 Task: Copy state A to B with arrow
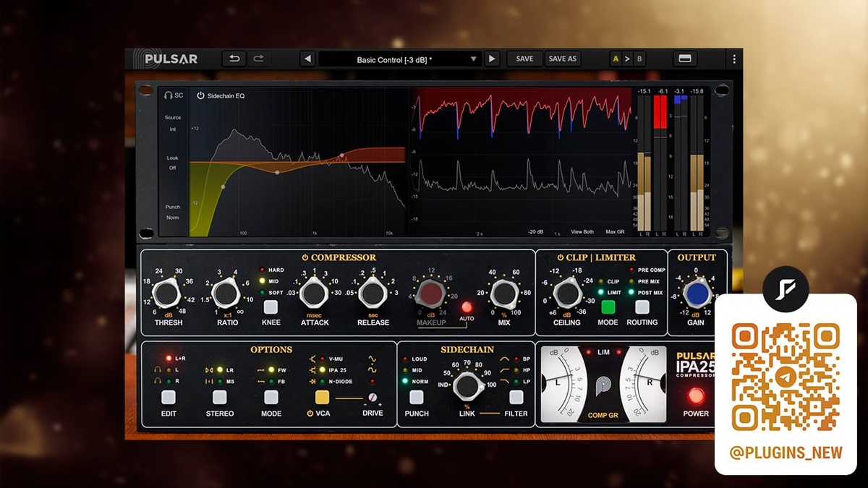(x=627, y=59)
